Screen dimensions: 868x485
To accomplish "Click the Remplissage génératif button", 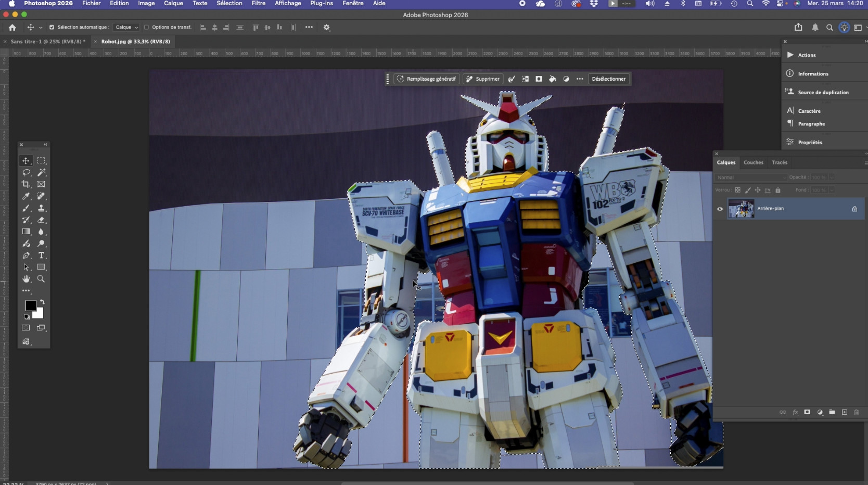I will [426, 79].
